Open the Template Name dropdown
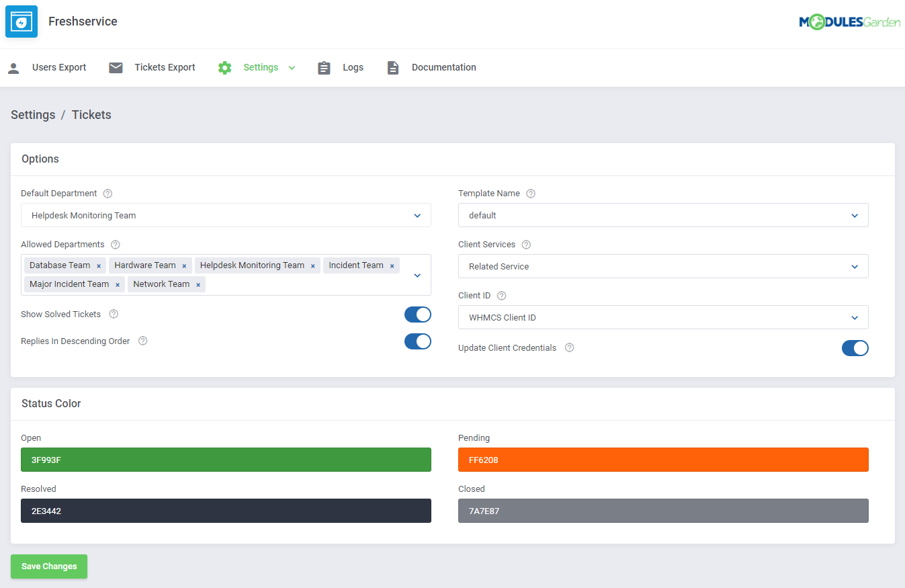This screenshot has height=588, width=905. tap(663, 216)
